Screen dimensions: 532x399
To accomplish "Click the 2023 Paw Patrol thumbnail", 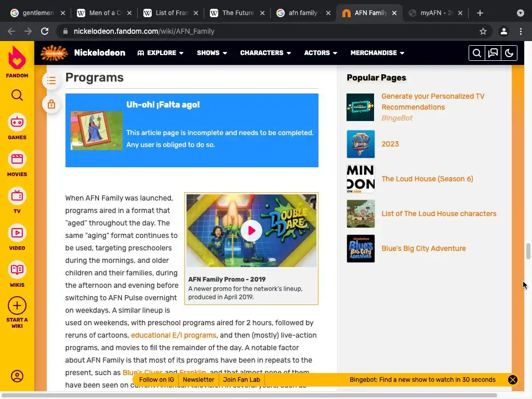I will [361, 144].
